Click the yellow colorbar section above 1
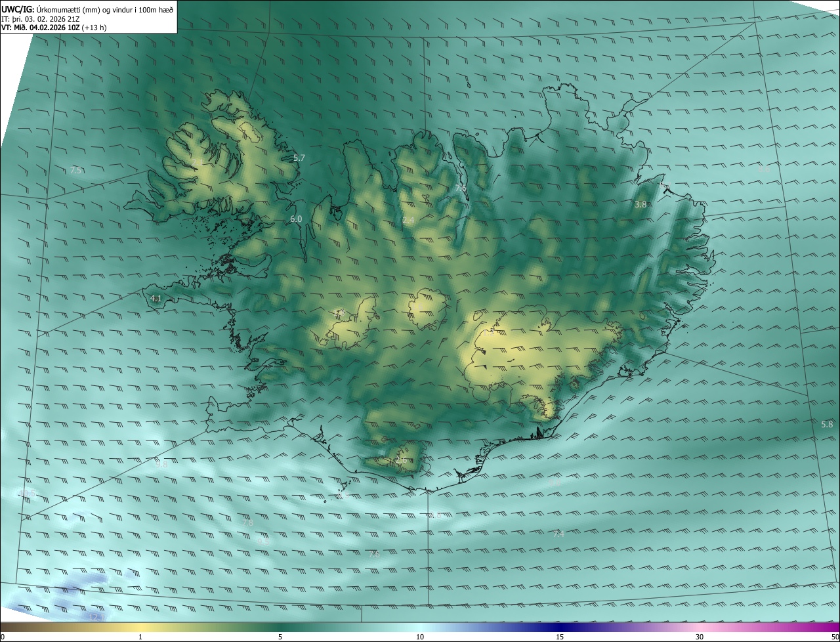This screenshot has height=642, width=840. pos(140,628)
